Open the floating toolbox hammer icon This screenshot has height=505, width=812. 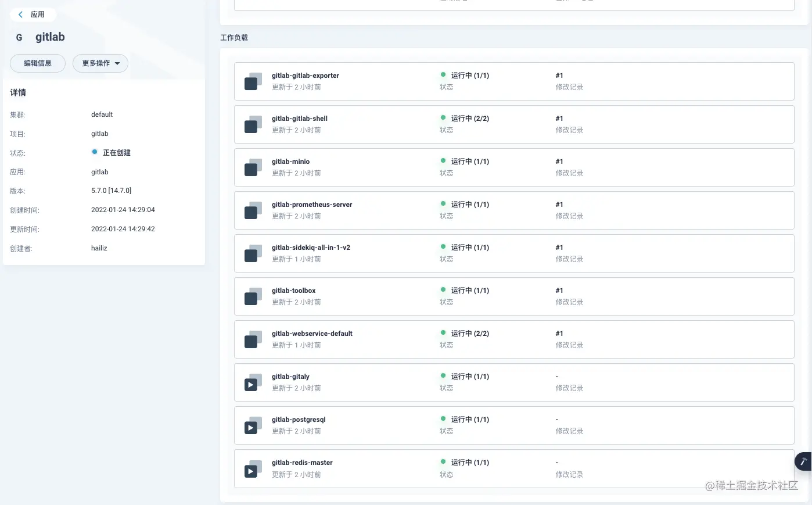(x=803, y=461)
